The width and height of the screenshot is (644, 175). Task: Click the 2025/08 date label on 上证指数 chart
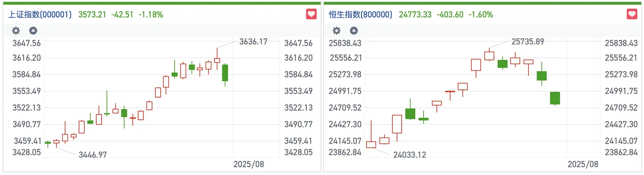point(249,164)
